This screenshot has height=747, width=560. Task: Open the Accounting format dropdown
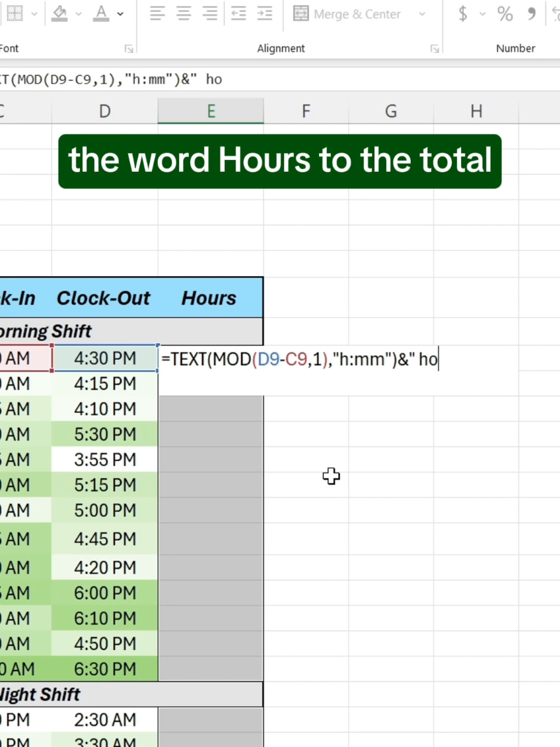[482, 15]
